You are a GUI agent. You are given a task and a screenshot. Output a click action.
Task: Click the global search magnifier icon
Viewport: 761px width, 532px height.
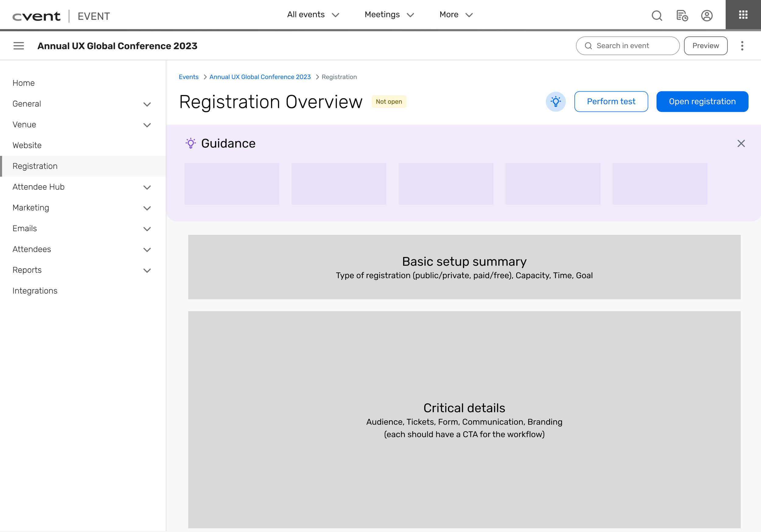tap(657, 16)
